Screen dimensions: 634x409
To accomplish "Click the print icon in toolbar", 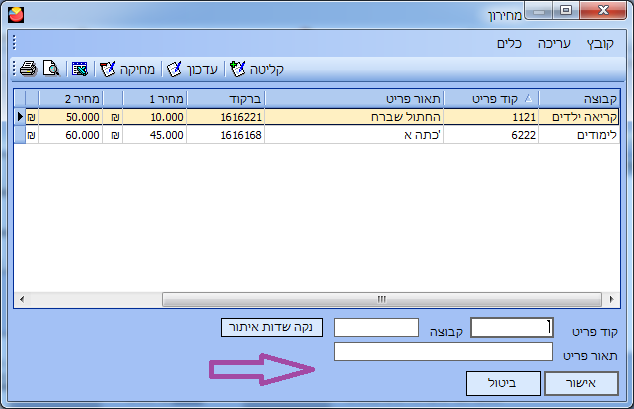I will (x=29, y=69).
